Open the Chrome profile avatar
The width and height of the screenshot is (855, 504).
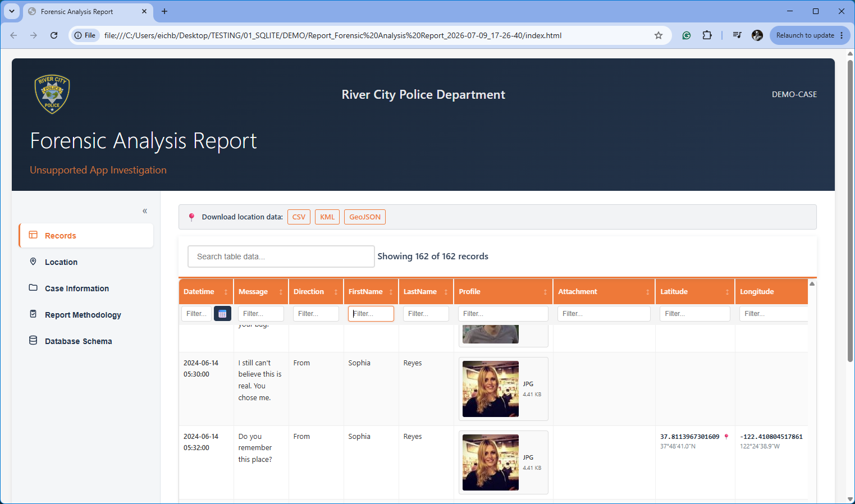(757, 35)
